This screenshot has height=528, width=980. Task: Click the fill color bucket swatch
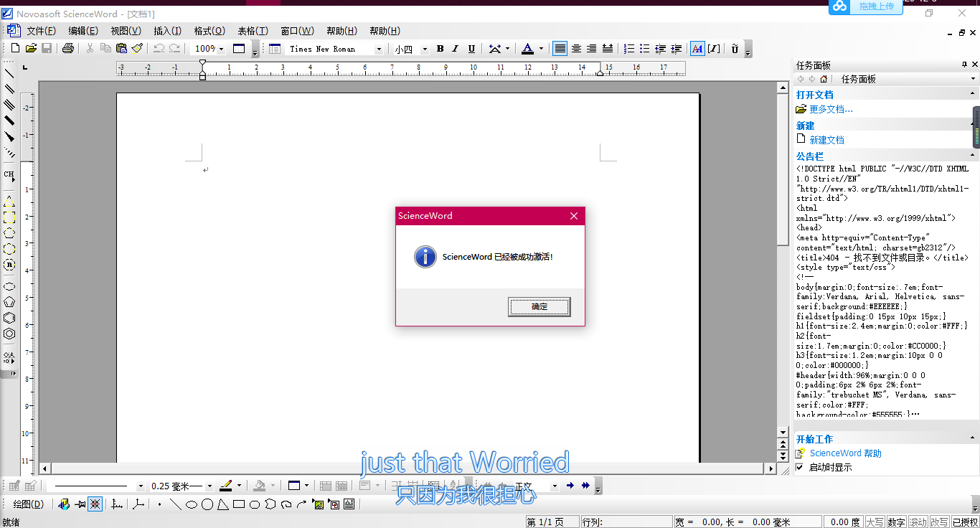pos(260,486)
